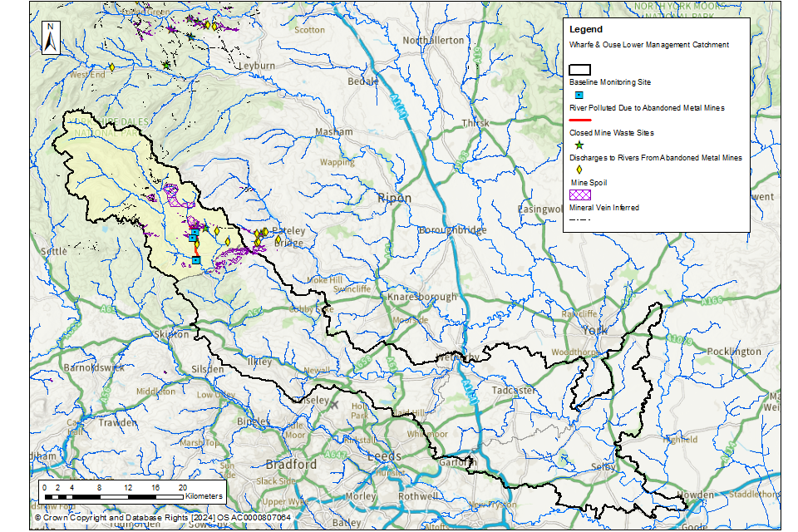Click the Bradford place name
Image resolution: width=798 pixels, height=532 pixels.
tap(291, 464)
